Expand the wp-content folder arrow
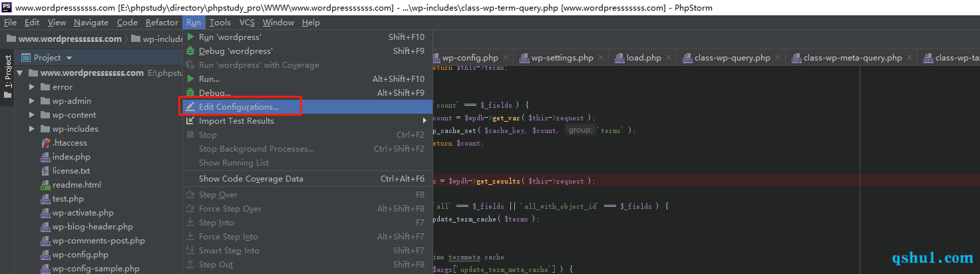Image resolution: width=980 pixels, height=274 pixels. [x=32, y=115]
